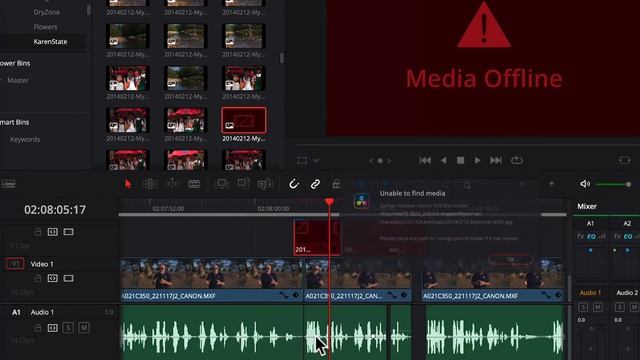
Task: Disable upper video track display
Action: [69, 232]
